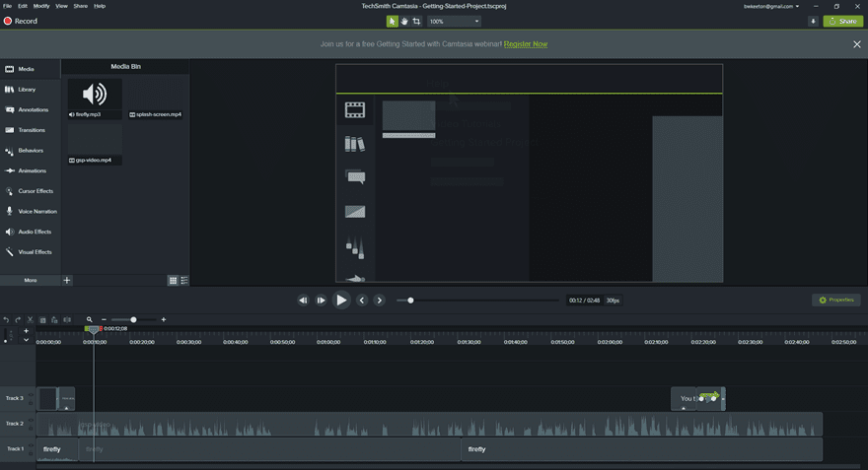Open the canvas zoom 100% dropdown
The image size is (868, 470).
(x=455, y=21)
